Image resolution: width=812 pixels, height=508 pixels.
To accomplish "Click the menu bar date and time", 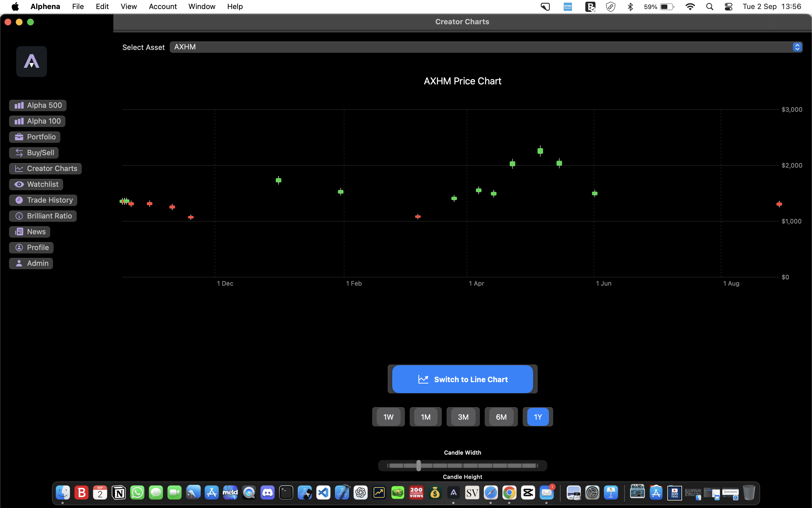I will click(772, 6).
